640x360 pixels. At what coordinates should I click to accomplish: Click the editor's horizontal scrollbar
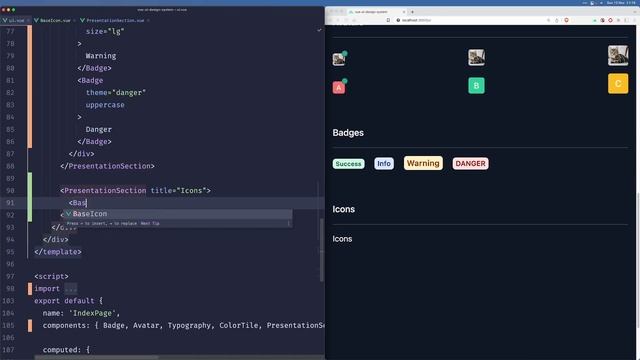tap(96, 358)
